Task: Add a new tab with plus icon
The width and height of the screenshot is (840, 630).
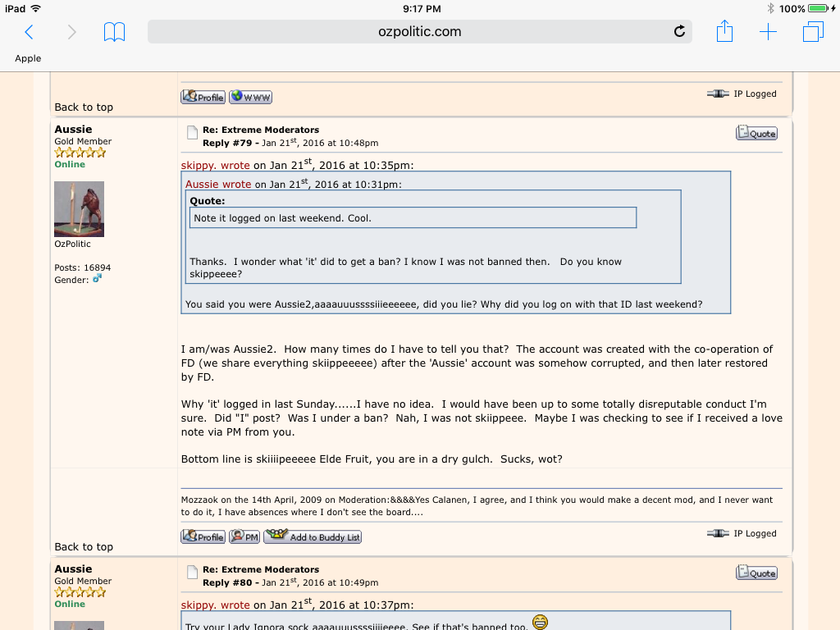Action: point(768,32)
